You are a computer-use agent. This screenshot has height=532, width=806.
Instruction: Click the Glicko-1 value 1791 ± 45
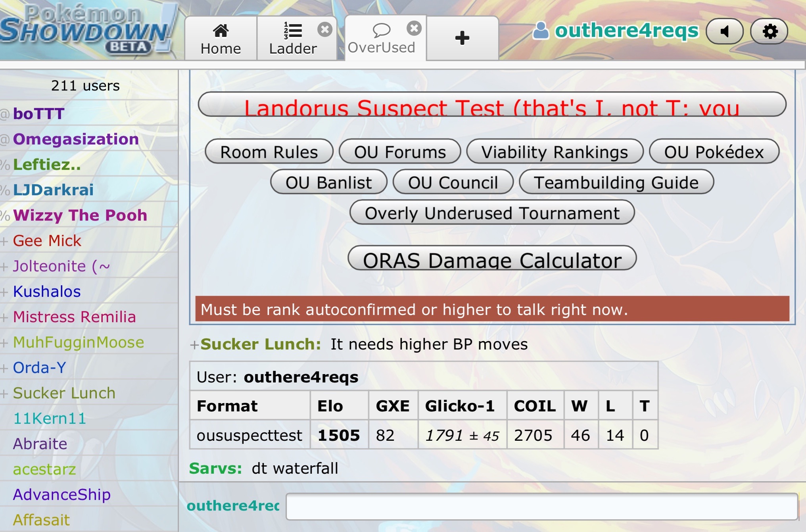coord(462,435)
